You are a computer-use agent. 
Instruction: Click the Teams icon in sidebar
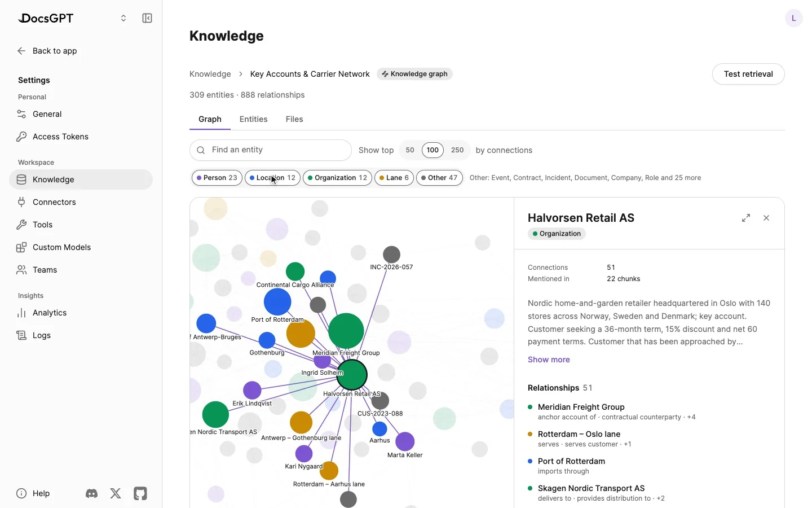(x=21, y=270)
